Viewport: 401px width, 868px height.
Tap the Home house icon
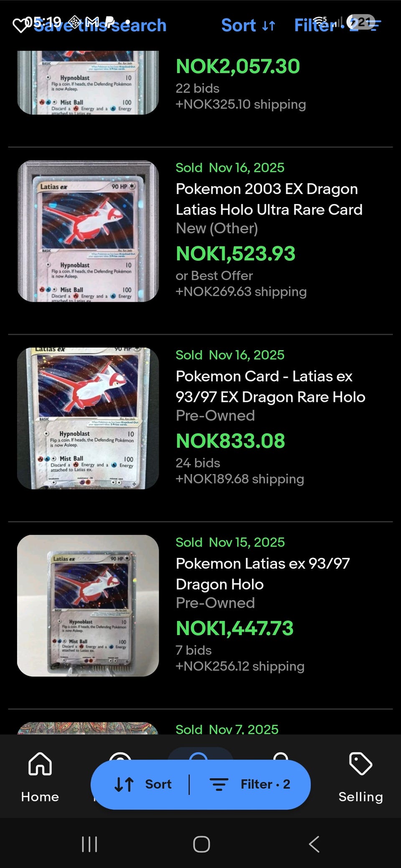point(40,764)
